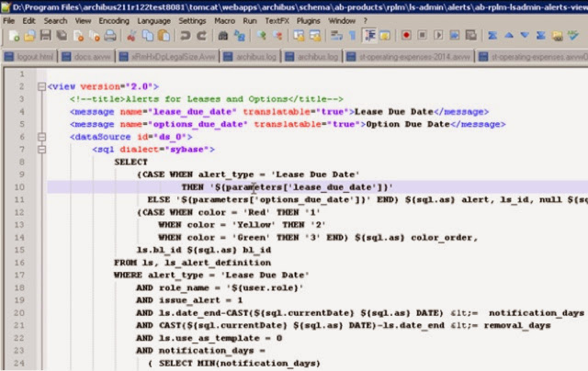
Task: Toggle synchronized horizontal scrolling
Action: [315, 36]
